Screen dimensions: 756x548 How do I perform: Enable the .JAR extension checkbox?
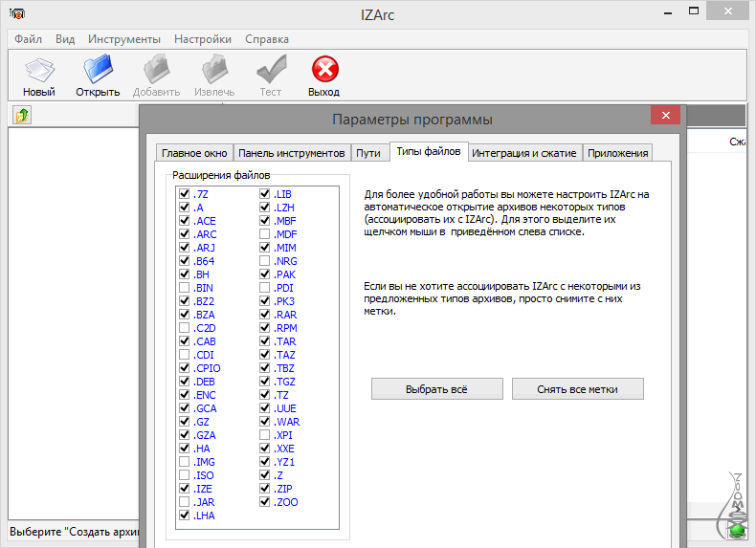coord(184,502)
